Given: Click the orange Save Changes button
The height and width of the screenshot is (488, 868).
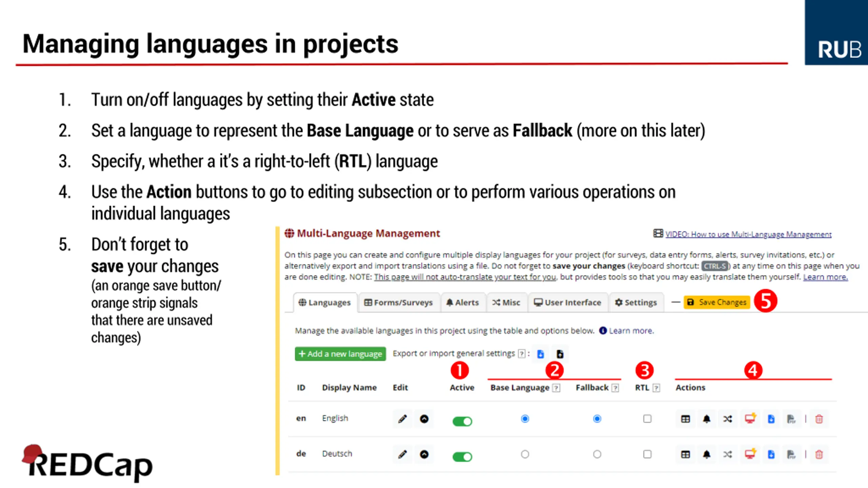Looking at the screenshot, I should click(717, 302).
